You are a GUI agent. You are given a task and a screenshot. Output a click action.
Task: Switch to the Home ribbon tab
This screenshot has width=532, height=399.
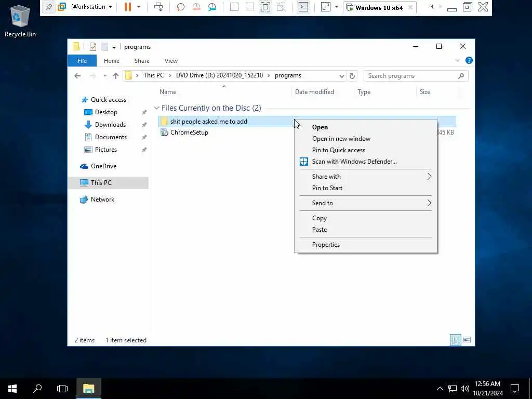coord(112,61)
